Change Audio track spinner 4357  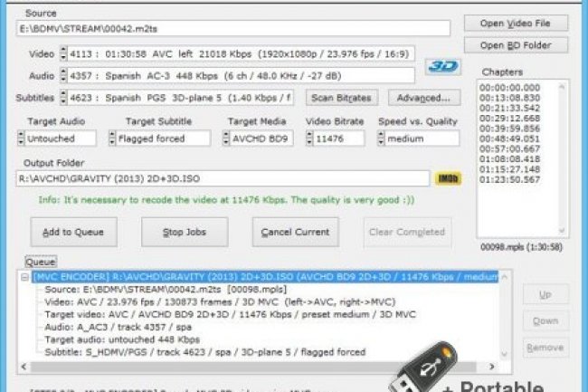63,76
